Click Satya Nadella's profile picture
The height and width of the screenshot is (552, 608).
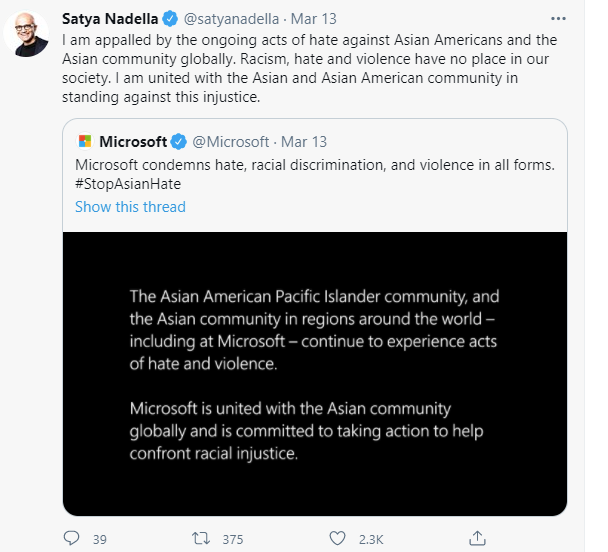click(28, 36)
